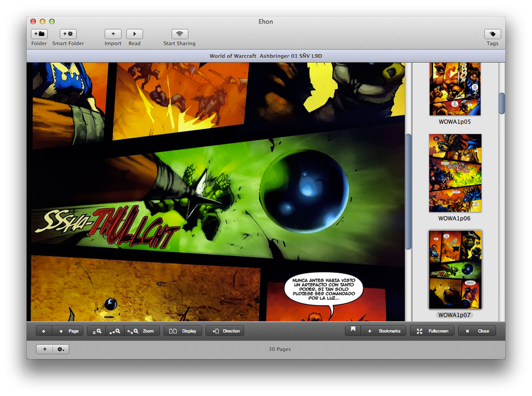
Task: Start sharing via the Wi-Fi icon
Action: (x=179, y=34)
